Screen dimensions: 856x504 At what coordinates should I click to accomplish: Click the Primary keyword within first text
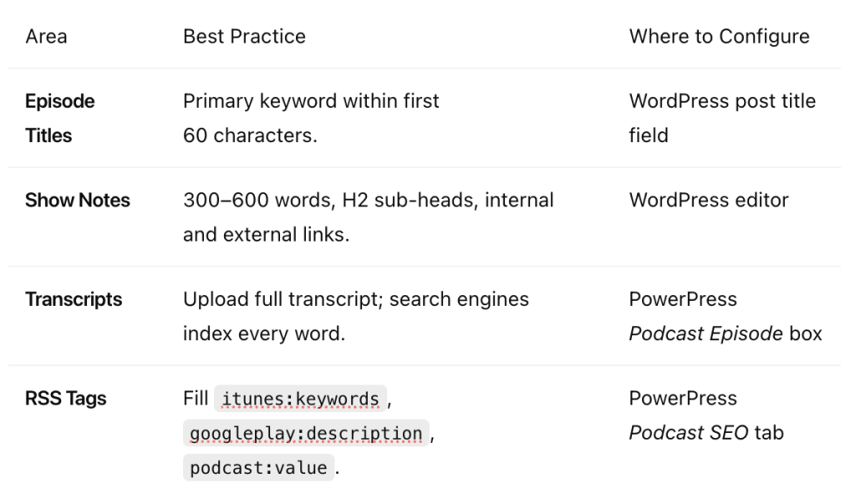coord(311,102)
